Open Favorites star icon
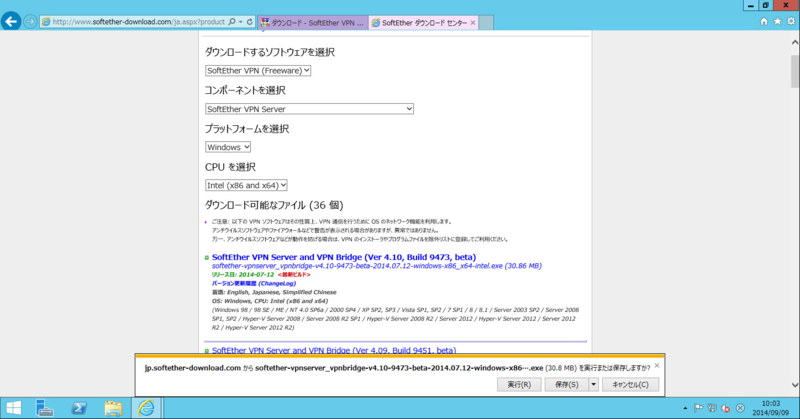 tap(777, 21)
